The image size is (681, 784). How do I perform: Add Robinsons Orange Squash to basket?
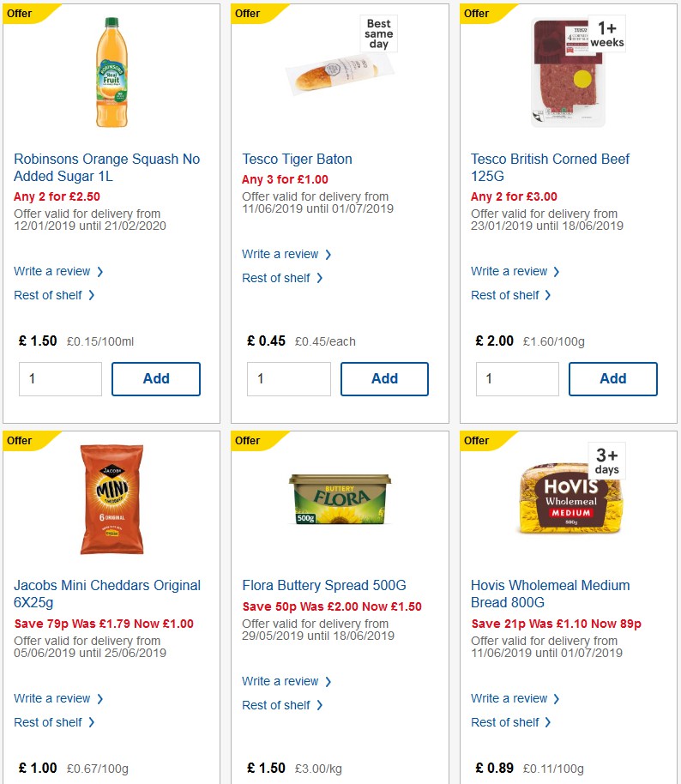pyautogui.click(x=155, y=378)
